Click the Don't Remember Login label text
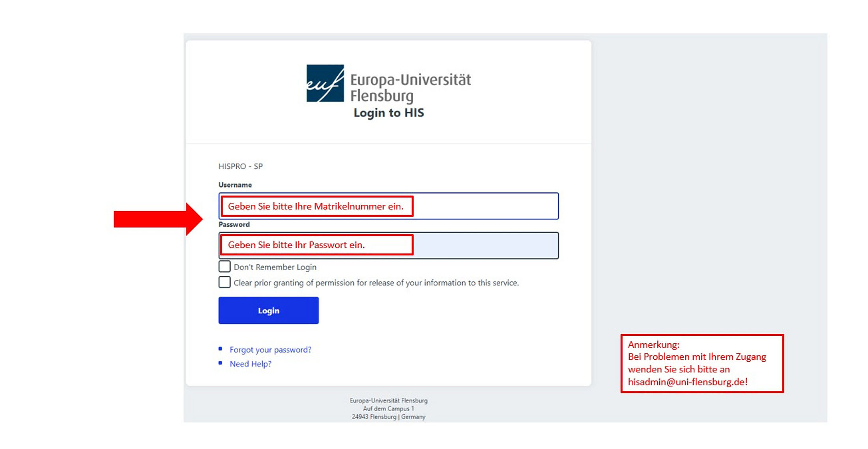The height and width of the screenshot is (449, 868). click(275, 267)
